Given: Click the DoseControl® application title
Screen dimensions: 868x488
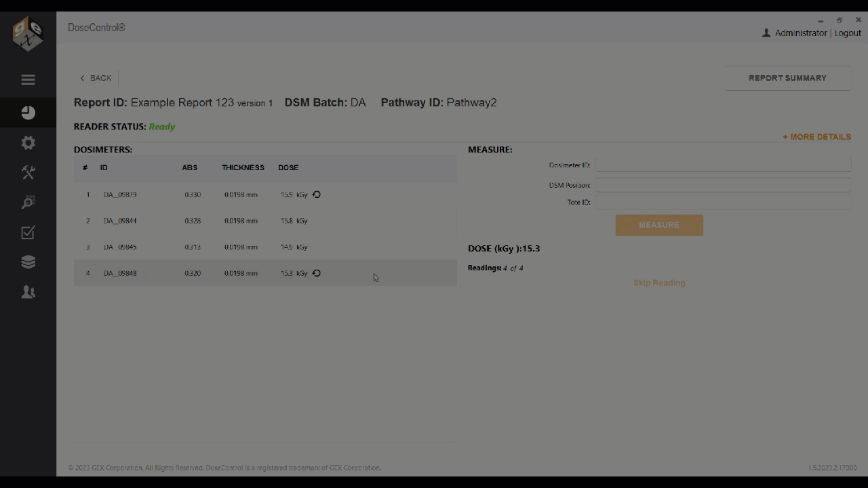Looking at the screenshot, I should click(x=96, y=28).
